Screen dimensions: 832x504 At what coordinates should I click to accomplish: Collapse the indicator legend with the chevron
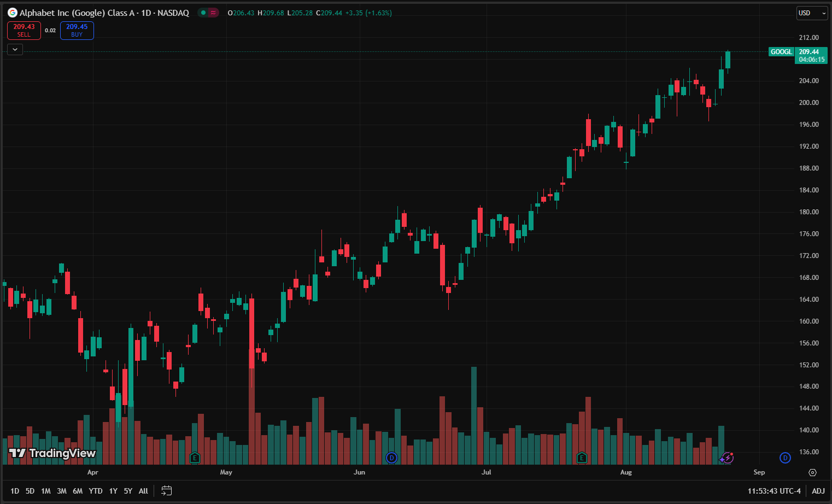tap(15, 49)
